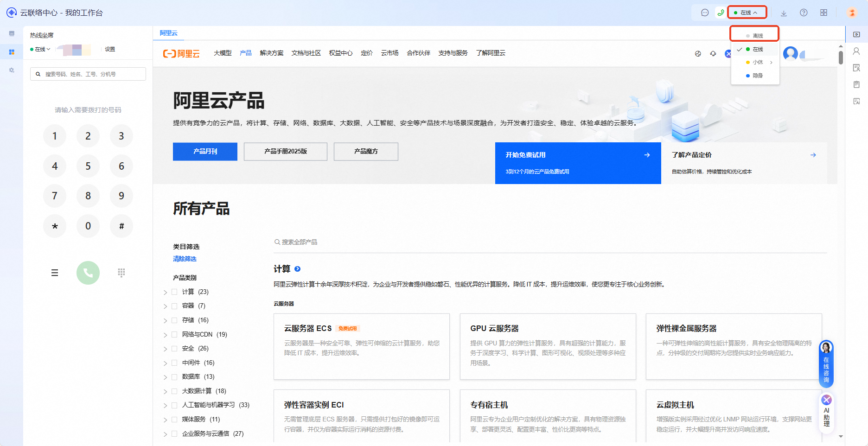Expand the 媒体服务 category tree arrow
This screenshot has width=868, height=446.
tap(165, 420)
